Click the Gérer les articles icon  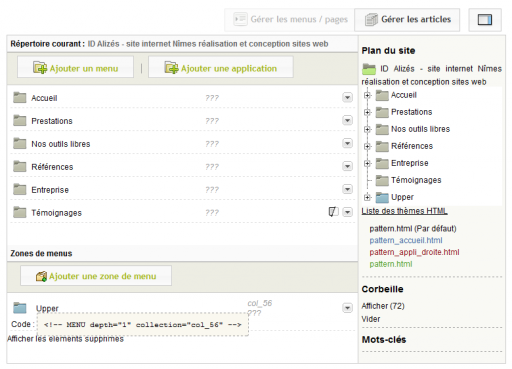[371, 20]
